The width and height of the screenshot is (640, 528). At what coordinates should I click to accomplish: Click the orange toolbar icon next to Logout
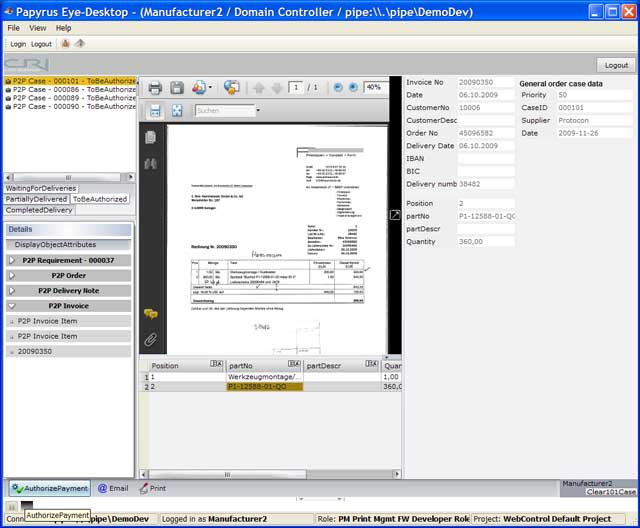pyautogui.click(x=65, y=43)
